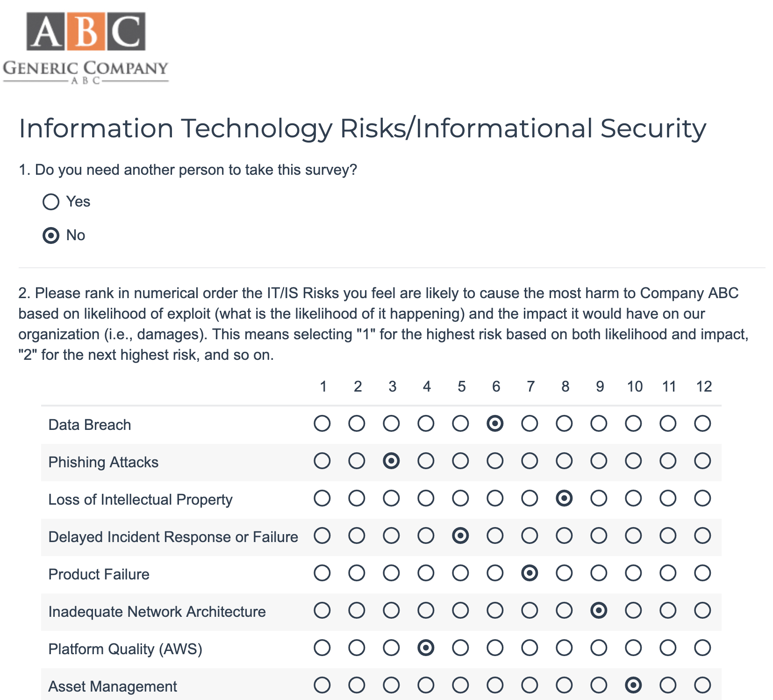Viewport: 773px width, 700px height.
Task: Choose rank 7 for Product Failure
Action: pyautogui.click(x=530, y=573)
